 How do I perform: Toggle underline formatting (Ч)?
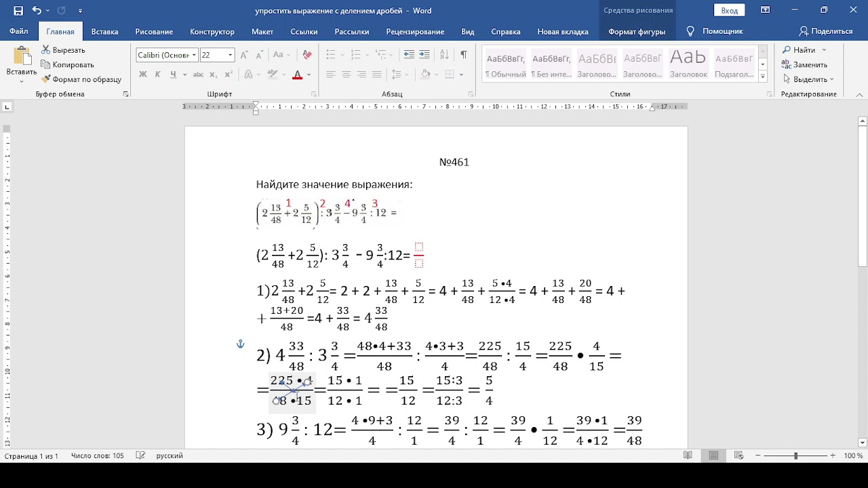click(x=174, y=75)
